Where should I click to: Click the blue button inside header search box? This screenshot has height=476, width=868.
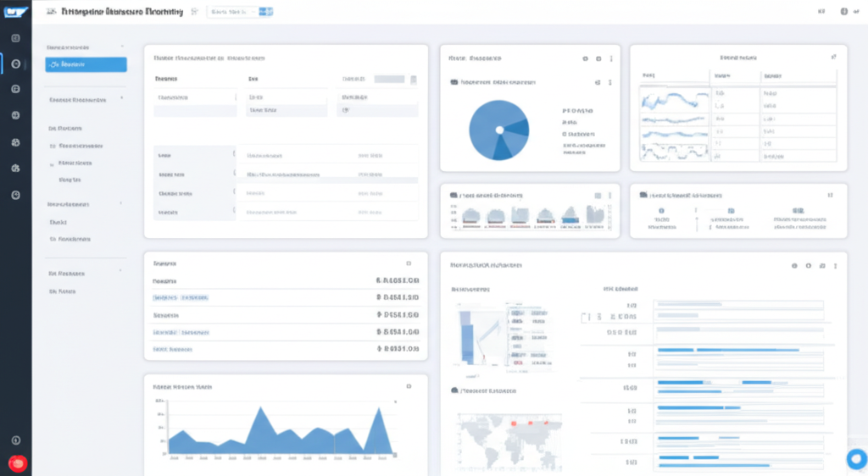265,12
